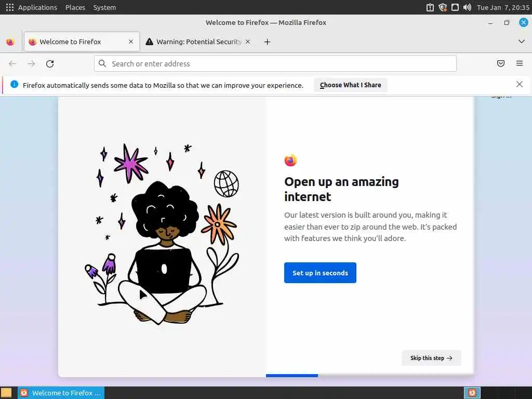Dismiss the data sharing notification bar

coord(520,84)
